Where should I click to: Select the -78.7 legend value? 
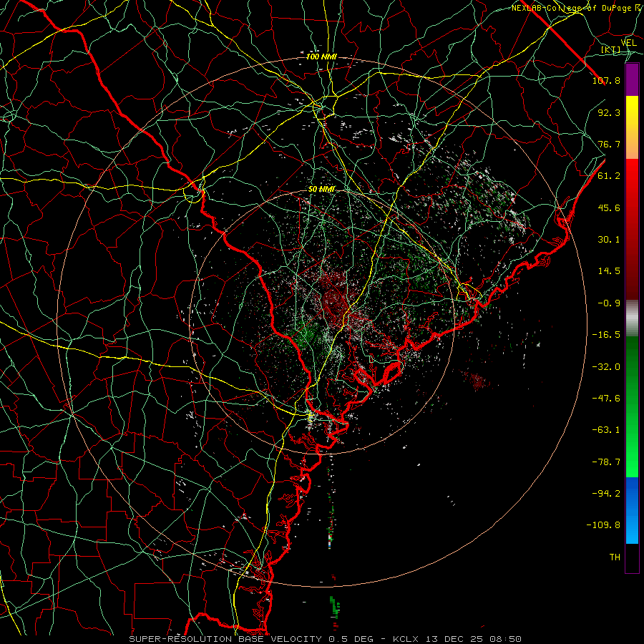[x=606, y=462]
